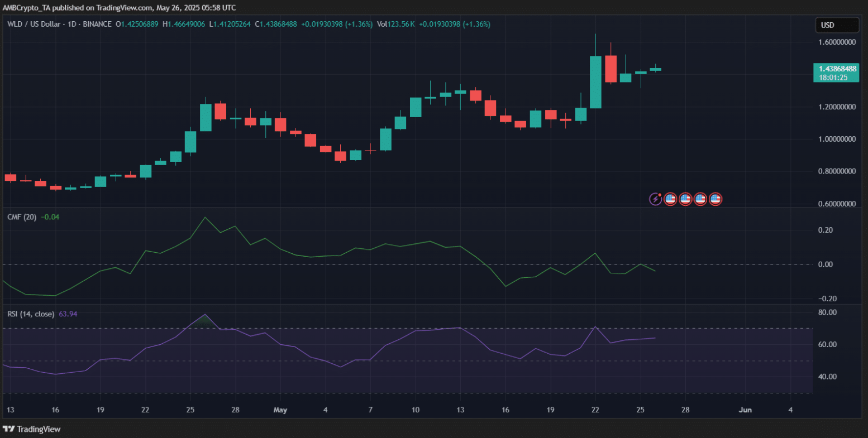868x438 pixels.
Task: Open the second US flag event marker
Action: coord(685,199)
